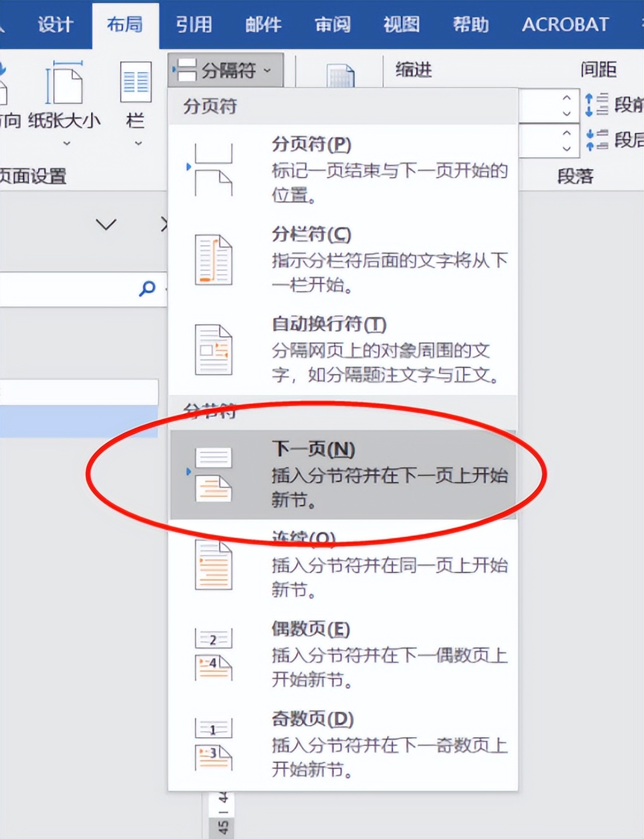Select 分页符(P) page break option
644x839 pixels.
pyautogui.click(x=343, y=169)
